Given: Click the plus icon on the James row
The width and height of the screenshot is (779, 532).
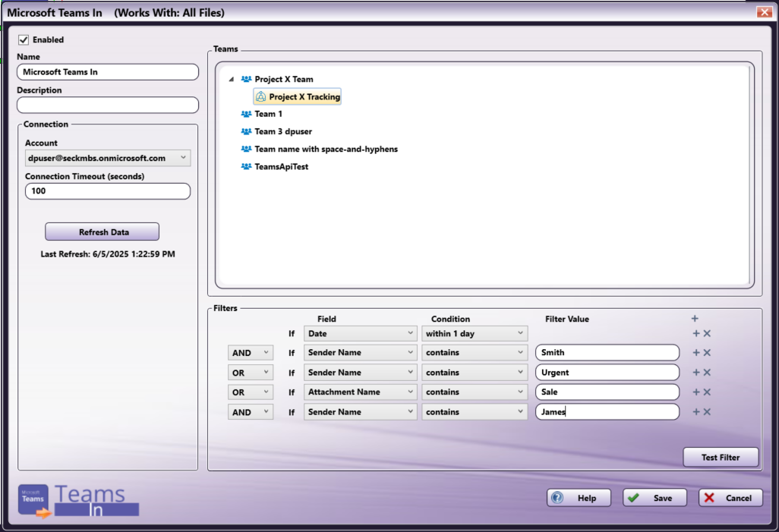Looking at the screenshot, I should (x=696, y=412).
